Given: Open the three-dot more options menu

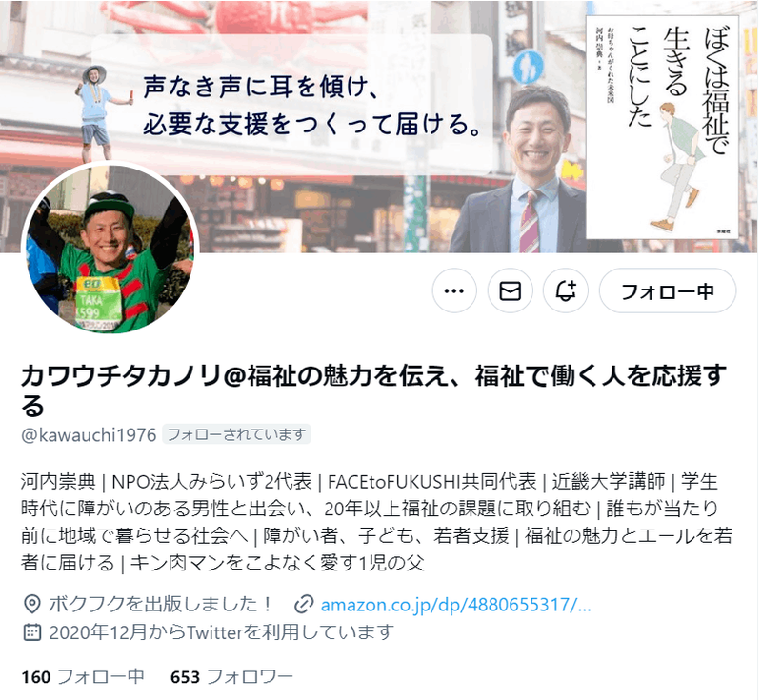Looking at the screenshot, I should coord(454,291).
